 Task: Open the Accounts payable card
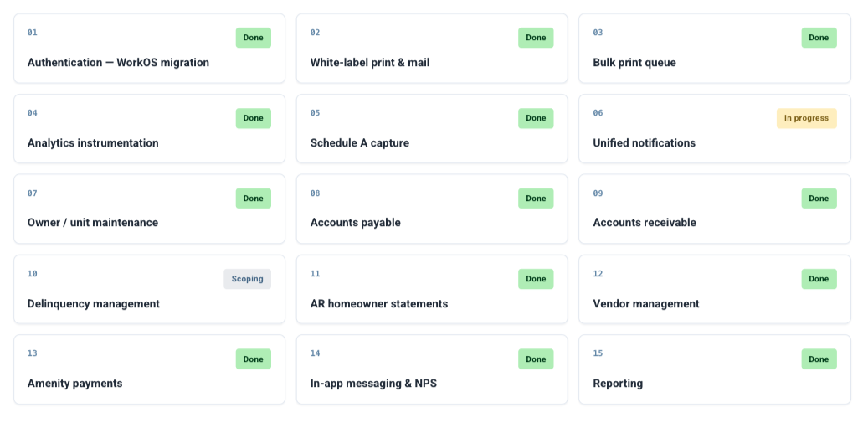432,209
